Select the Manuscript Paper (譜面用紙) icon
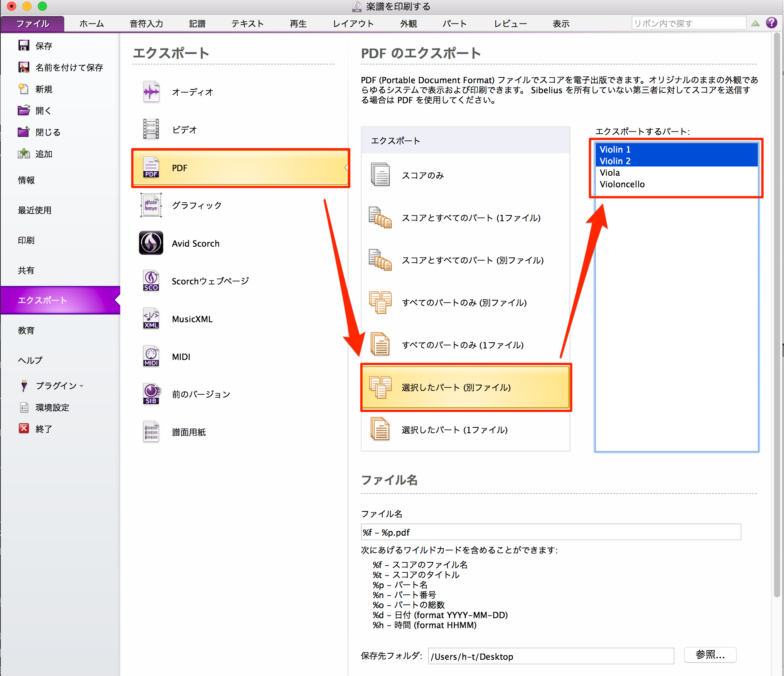The height and width of the screenshot is (676, 784). (151, 432)
